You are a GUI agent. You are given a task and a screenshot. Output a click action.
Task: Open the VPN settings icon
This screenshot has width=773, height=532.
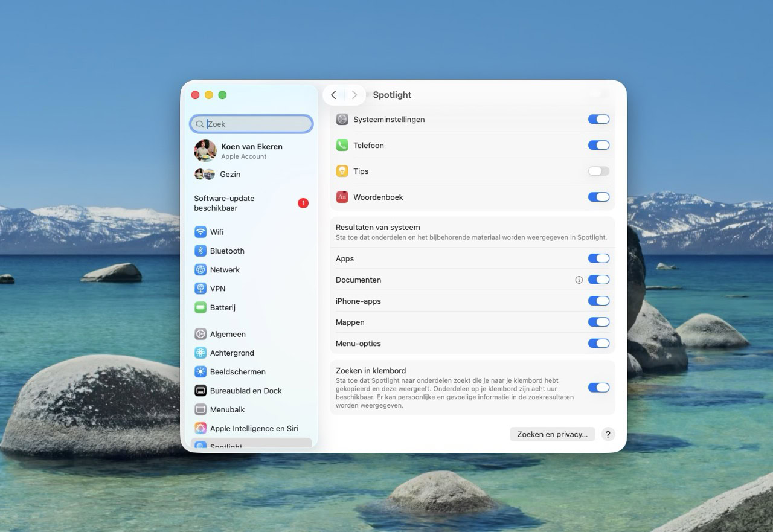pyautogui.click(x=200, y=289)
